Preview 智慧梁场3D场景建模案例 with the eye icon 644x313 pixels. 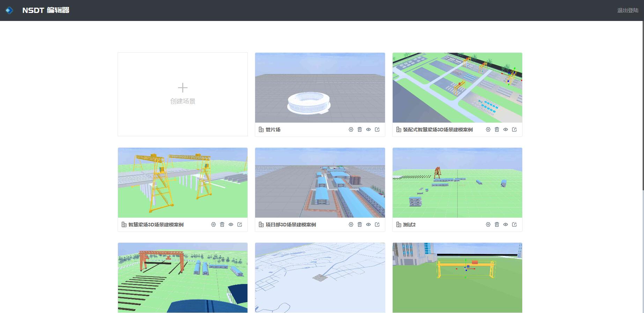coord(231,225)
